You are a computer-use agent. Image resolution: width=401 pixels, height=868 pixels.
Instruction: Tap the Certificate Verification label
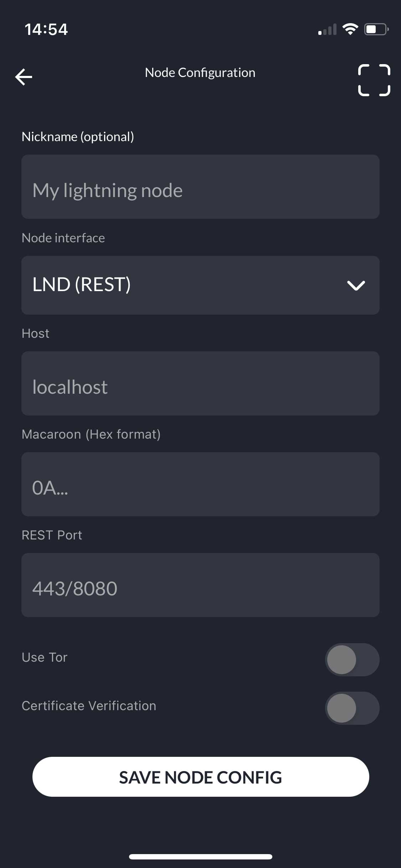pos(89,706)
